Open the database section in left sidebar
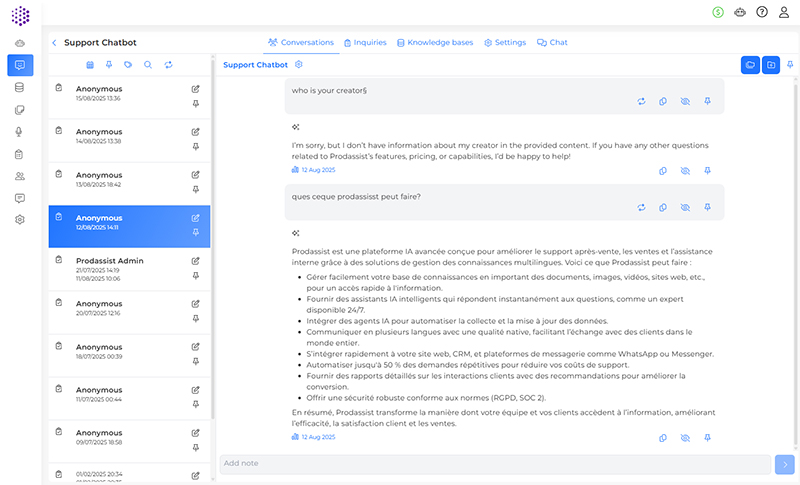This screenshot has width=800, height=485. [x=20, y=88]
